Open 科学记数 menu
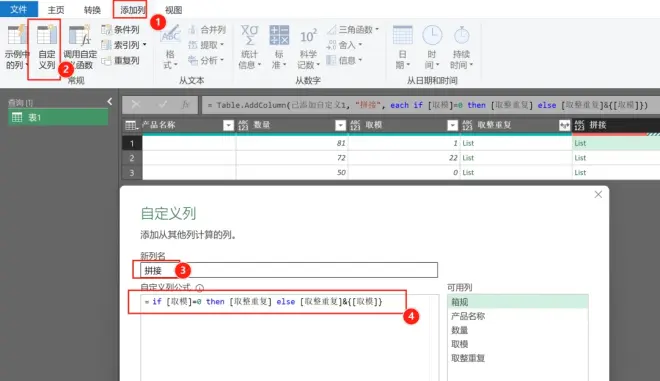 click(309, 47)
